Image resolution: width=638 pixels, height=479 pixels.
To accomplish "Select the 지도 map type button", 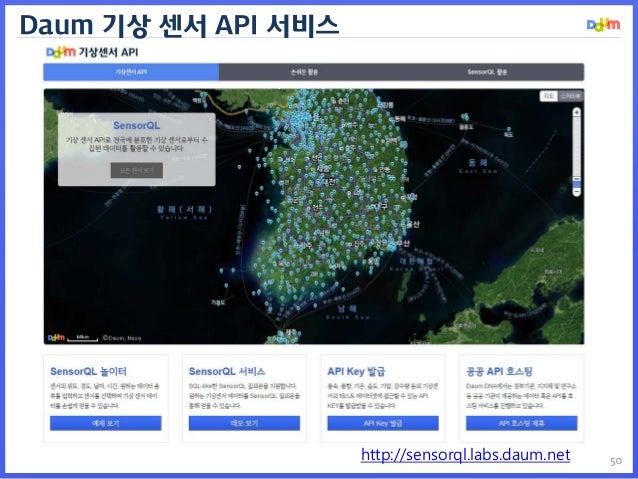I will [x=548, y=96].
